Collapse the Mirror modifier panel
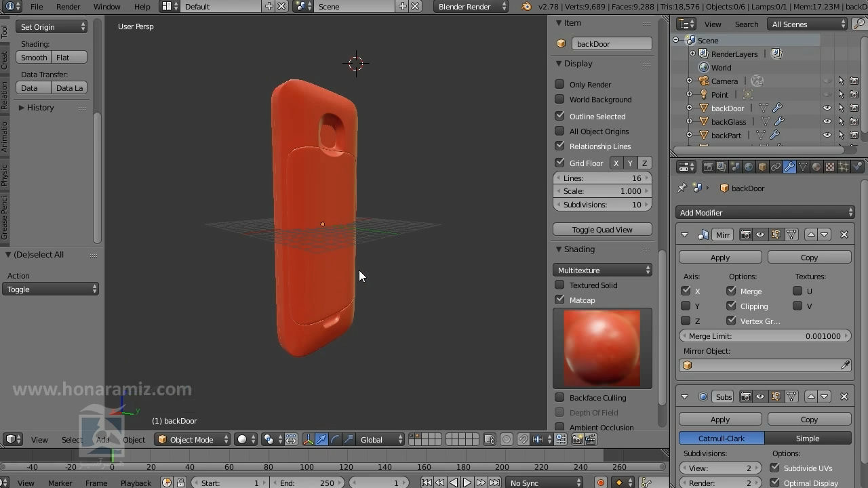Image resolution: width=868 pixels, height=488 pixels. point(684,235)
